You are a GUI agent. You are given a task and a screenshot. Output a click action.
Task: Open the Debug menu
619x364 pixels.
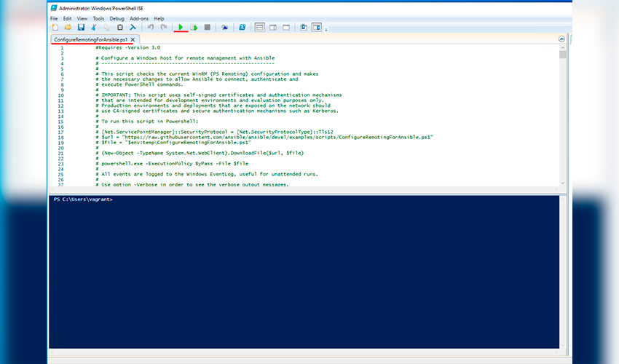[x=117, y=18]
